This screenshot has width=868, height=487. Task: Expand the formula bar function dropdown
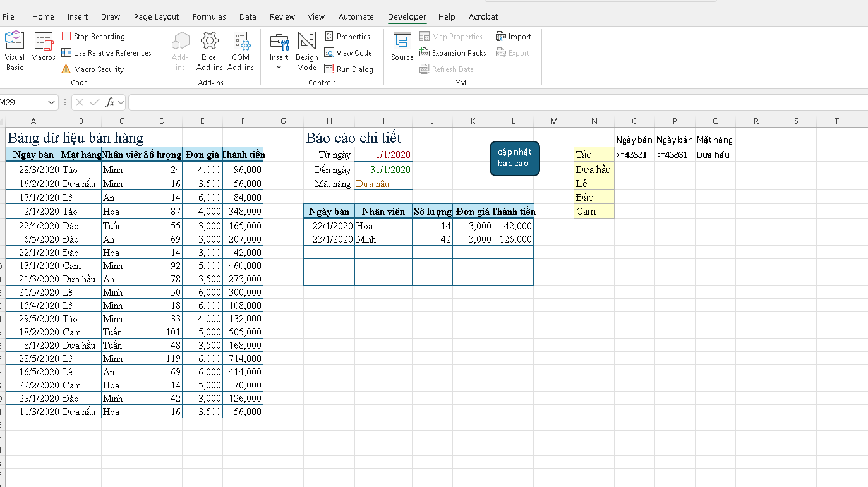point(121,102)
